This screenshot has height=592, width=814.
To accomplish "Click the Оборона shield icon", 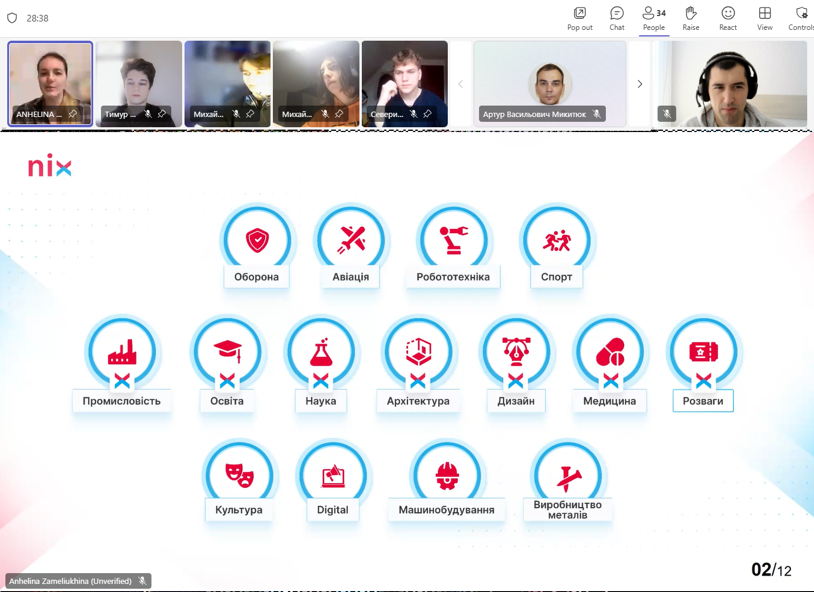I will pos(257,240).
